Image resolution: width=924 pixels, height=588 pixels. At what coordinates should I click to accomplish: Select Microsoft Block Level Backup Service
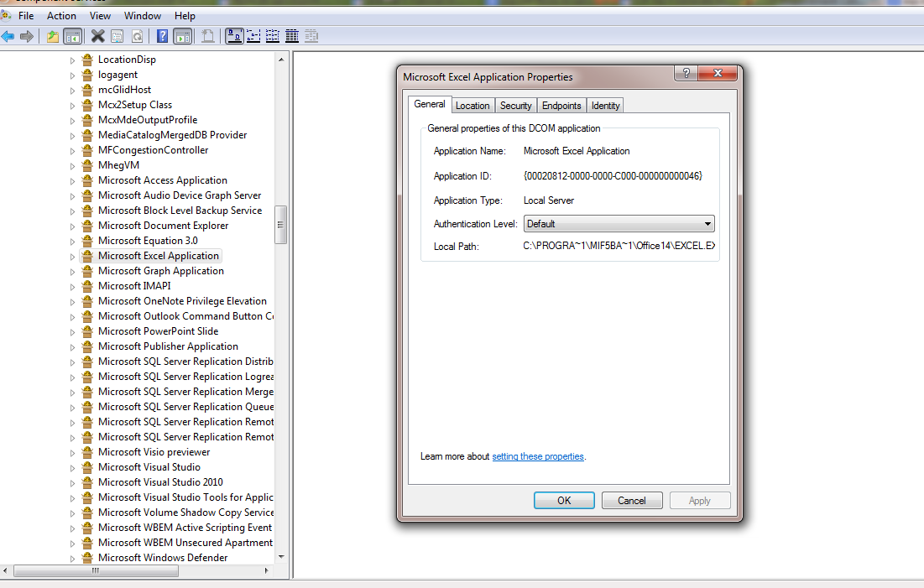(x=180, y=211)
